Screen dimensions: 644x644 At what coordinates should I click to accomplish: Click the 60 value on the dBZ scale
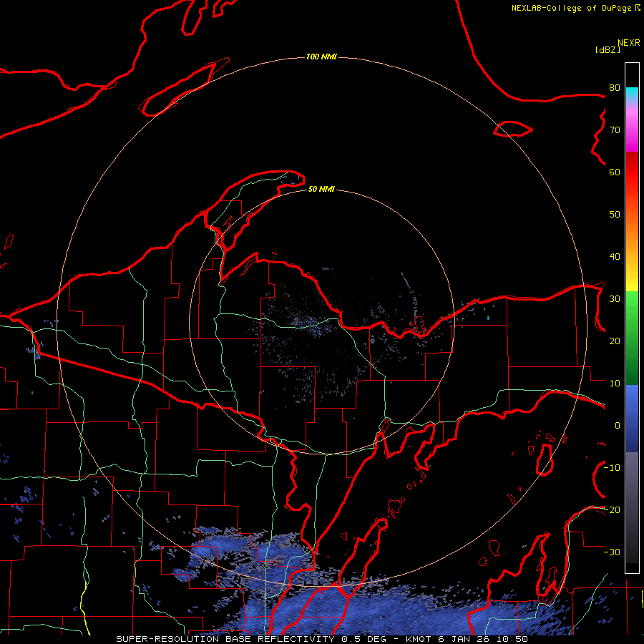pos(615,172)
